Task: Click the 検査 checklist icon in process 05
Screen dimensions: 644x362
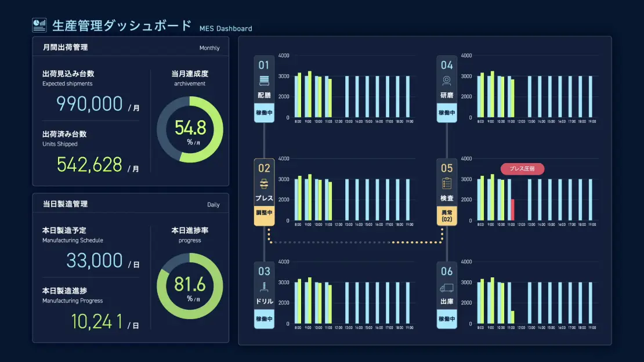Action: (447, 184)
